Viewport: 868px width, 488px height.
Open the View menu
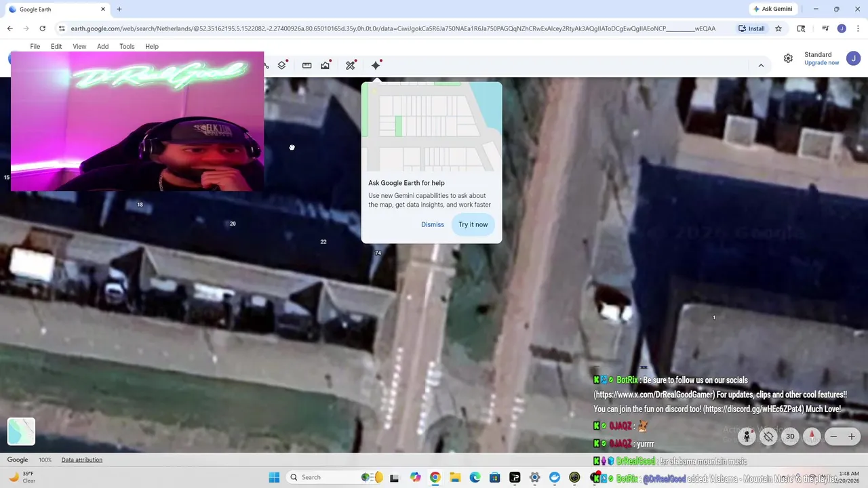tap(79, 47)
